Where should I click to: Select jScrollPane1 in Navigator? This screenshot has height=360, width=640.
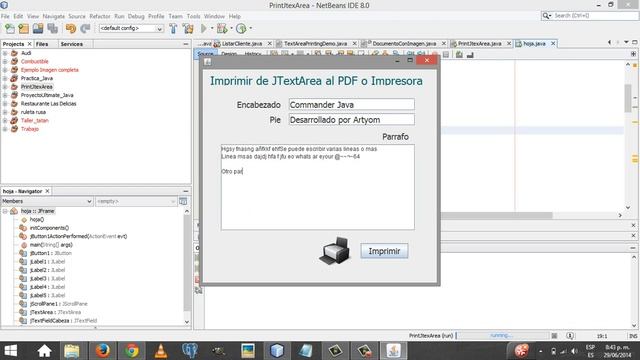58,304
